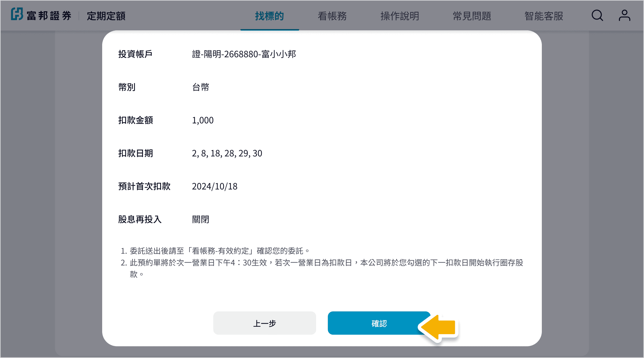644x358 pixels.
Task: Go to the 常見問題 page
Action: (472, 16)
